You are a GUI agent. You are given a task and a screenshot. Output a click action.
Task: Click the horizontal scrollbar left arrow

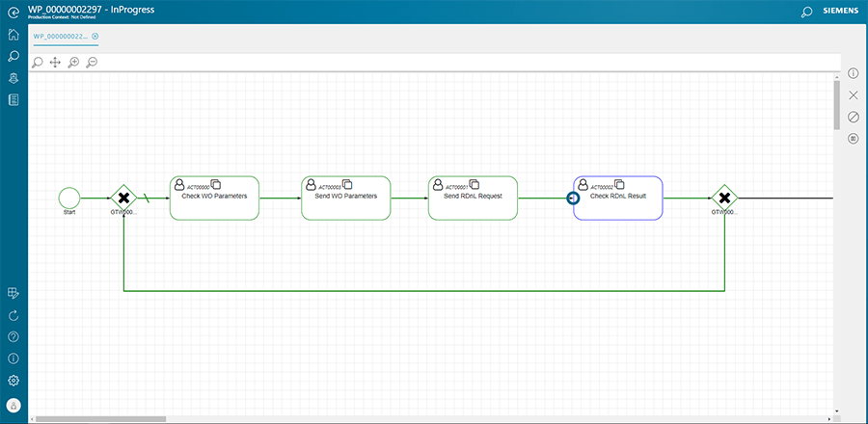click(32, 419)
